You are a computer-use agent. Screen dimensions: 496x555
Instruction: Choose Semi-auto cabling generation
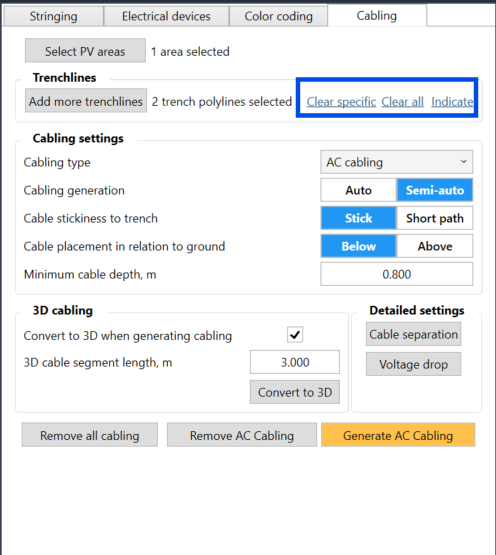click(x=435, y=190)
